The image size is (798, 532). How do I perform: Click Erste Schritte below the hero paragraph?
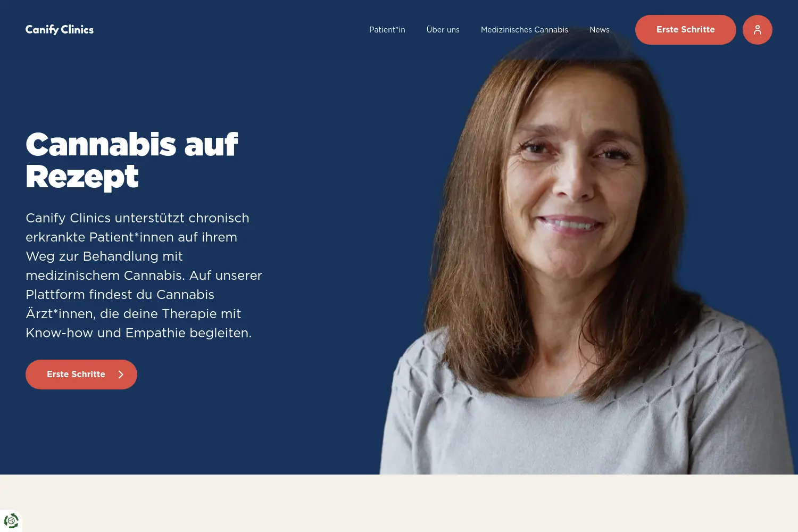coord(81,375)
